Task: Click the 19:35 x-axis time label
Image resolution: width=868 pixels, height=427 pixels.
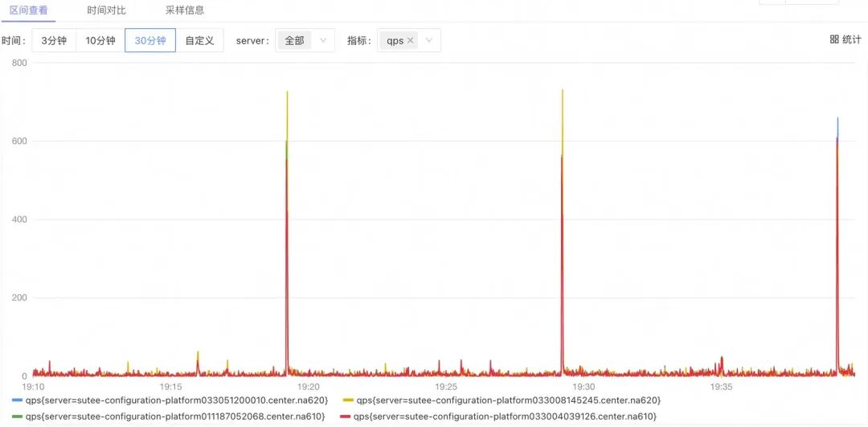Action: (721, 386)
